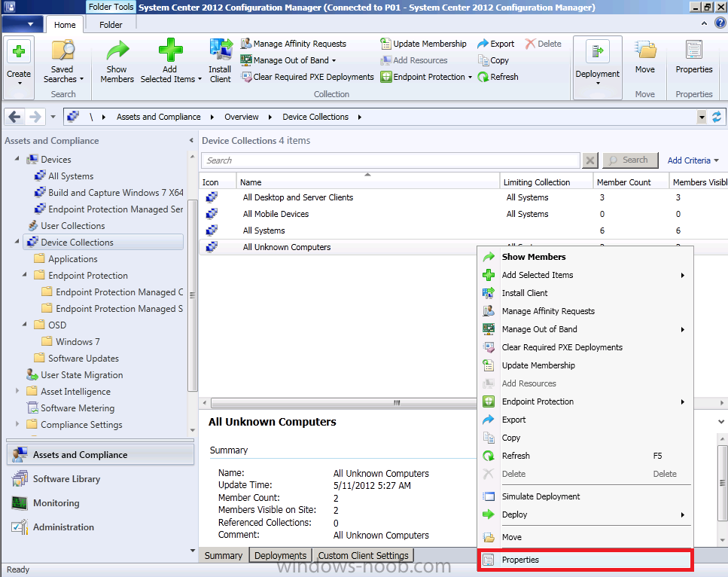The height and width of the screenshot is (577, 728).
Task: Open the Monitoring workspace
Action: (x=100, y=503)
